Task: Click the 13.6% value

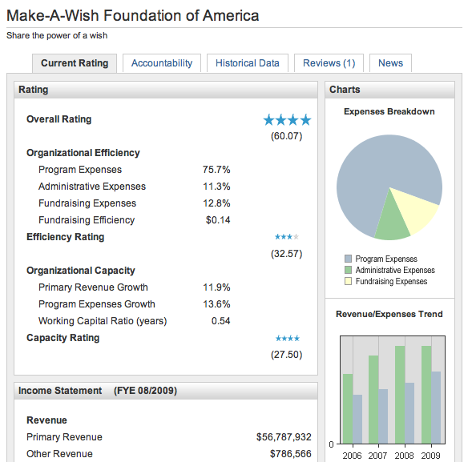Action: 216,304
